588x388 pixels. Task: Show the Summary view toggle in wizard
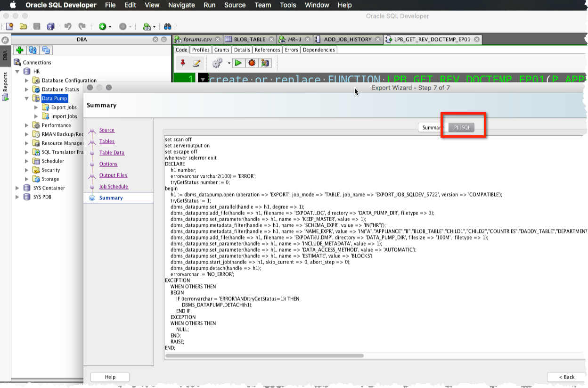pos(432,127)
